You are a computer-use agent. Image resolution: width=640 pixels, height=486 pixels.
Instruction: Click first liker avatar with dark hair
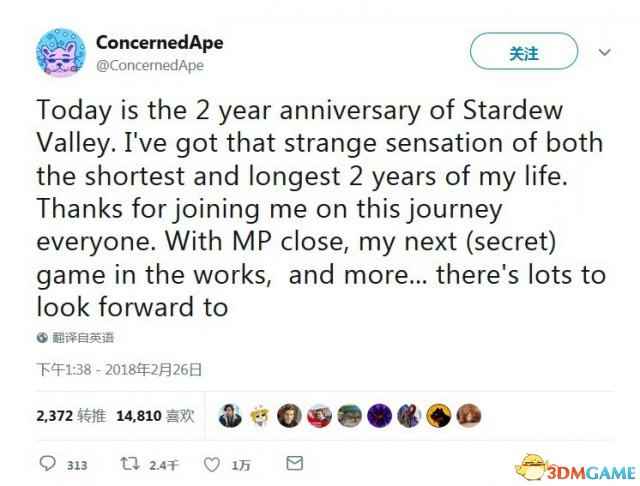click(x=230, y=413)
